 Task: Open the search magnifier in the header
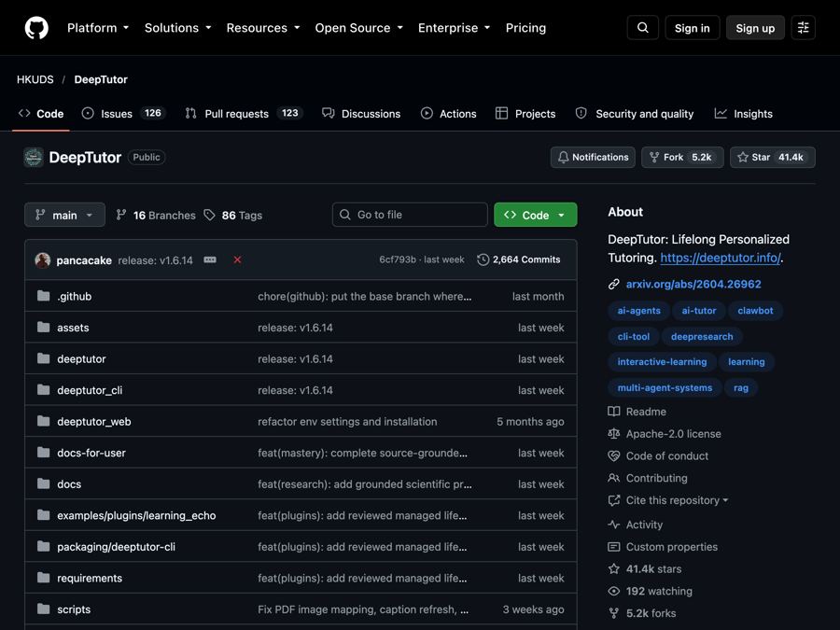point(642,28)
